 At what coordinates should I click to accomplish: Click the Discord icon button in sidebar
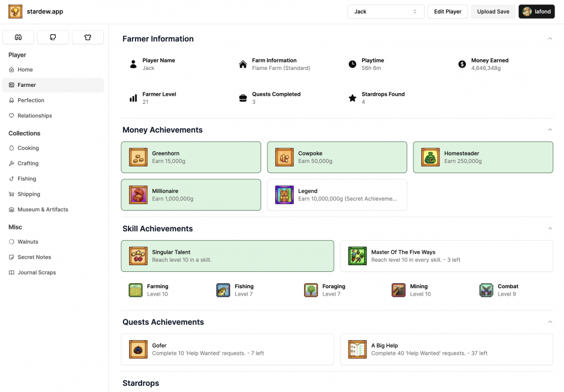point(19,37)
